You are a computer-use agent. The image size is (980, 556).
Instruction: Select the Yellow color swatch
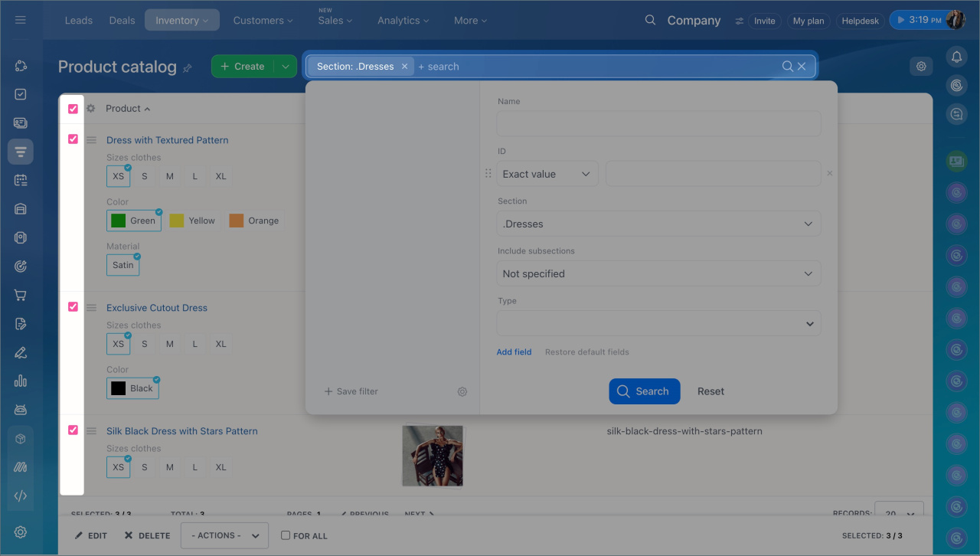click(x=193, y=221)
